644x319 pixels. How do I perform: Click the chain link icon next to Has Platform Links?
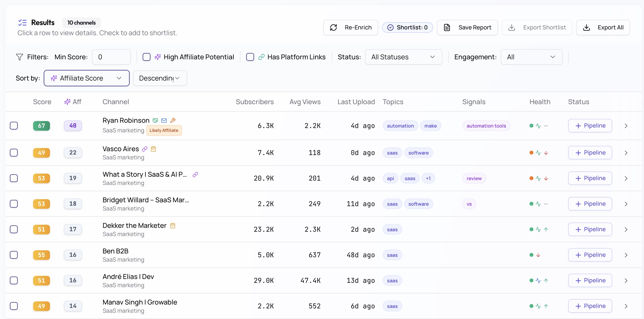coord(261,57)
